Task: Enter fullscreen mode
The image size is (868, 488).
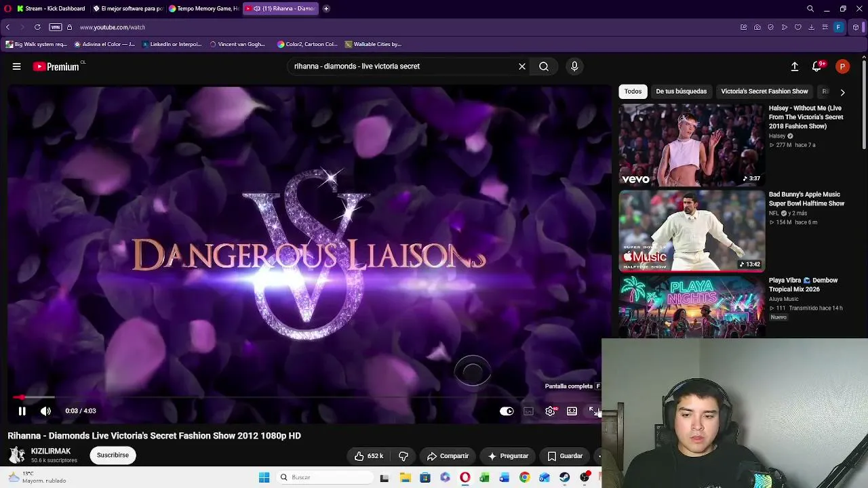Action: pos(593,411)
